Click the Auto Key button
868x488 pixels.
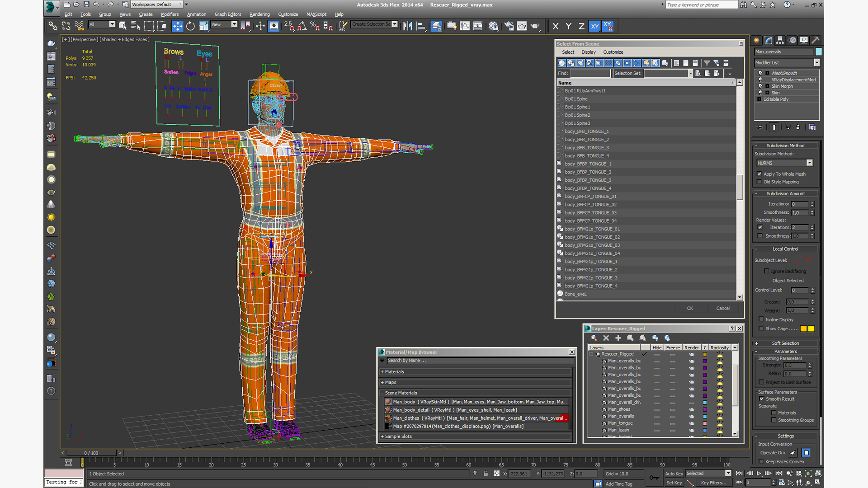(674, 474)
